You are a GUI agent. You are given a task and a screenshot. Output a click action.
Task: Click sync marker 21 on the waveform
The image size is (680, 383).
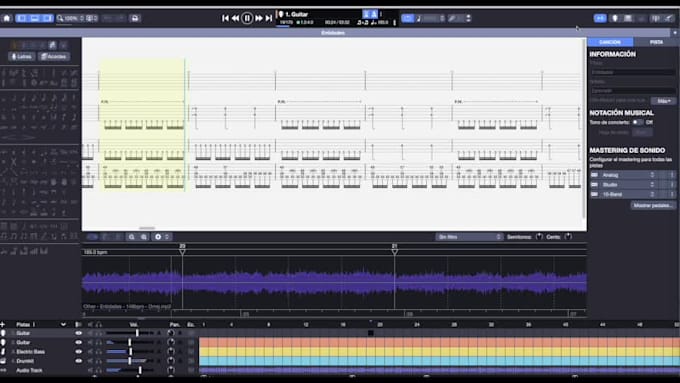pos(395,249)
